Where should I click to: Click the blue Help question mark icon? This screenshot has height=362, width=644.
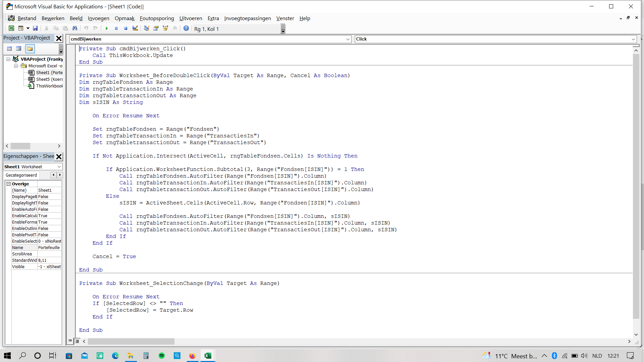click(x=186, y=28)
